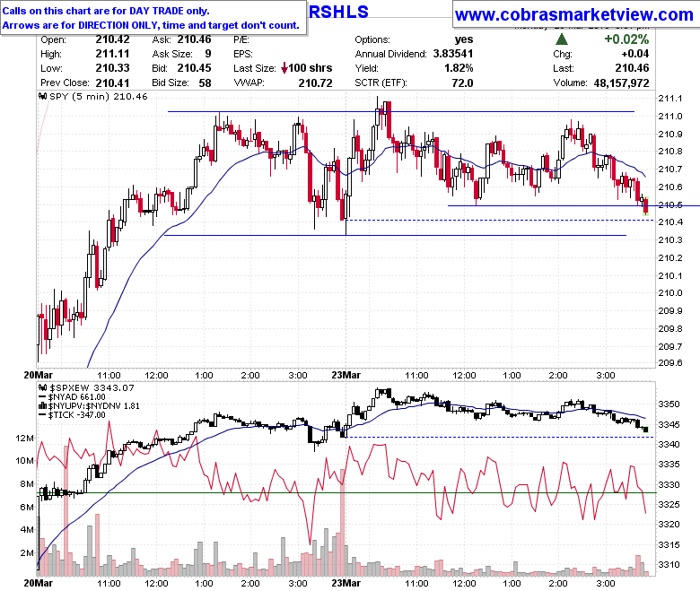The image size is (700, 591).
Task: Select the Prev Close value 210.41
Action: [112, 83]
